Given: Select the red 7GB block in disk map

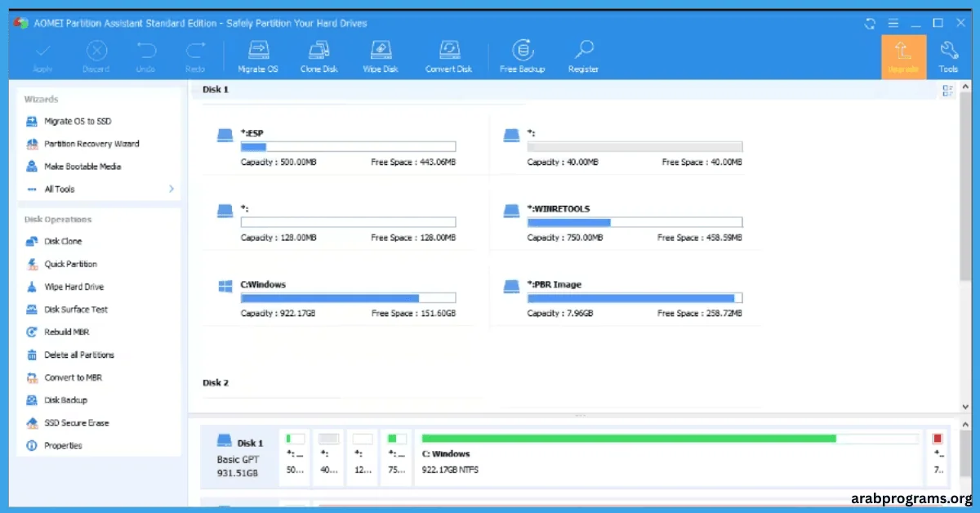Looking at the screenshot, I should [x=938, y=456].
